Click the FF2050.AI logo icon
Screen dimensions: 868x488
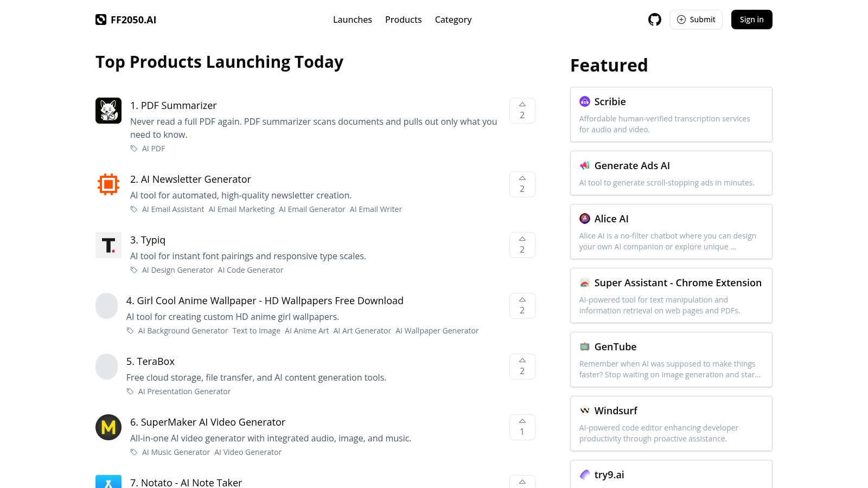[x=101, y=20]
